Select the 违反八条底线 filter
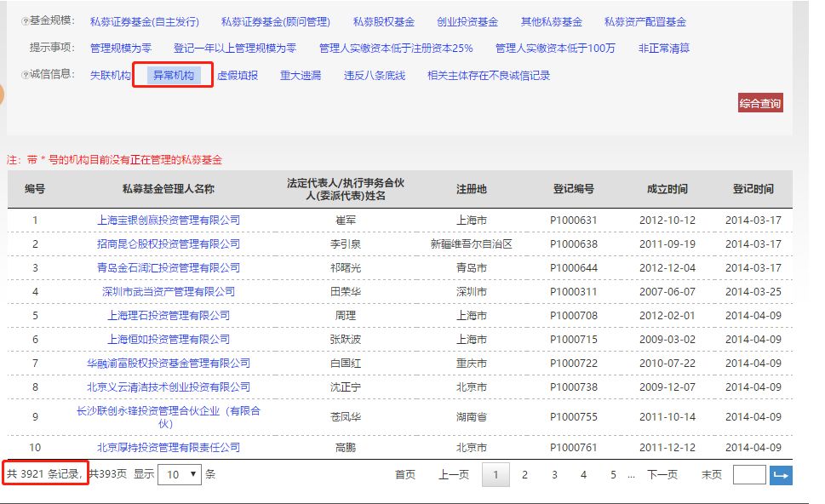Screen dimensions: 825x504 click(375, 75)
